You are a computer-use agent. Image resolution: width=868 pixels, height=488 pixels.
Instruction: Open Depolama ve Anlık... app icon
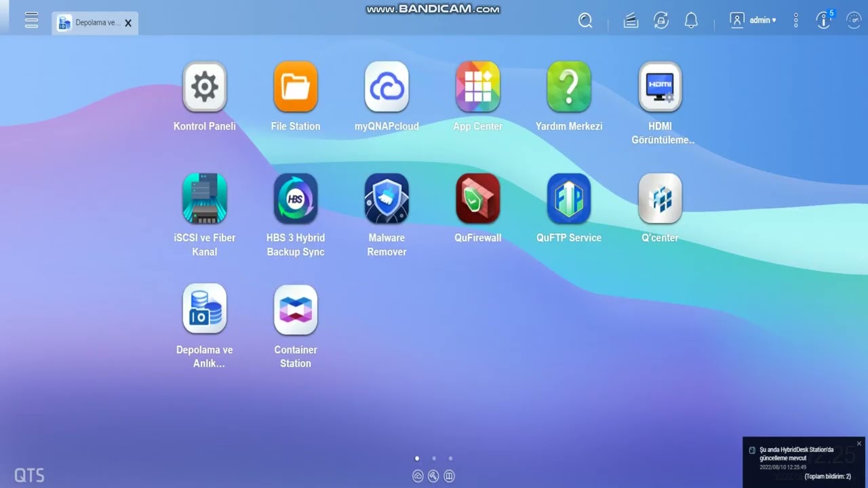[x=205, y=309]
